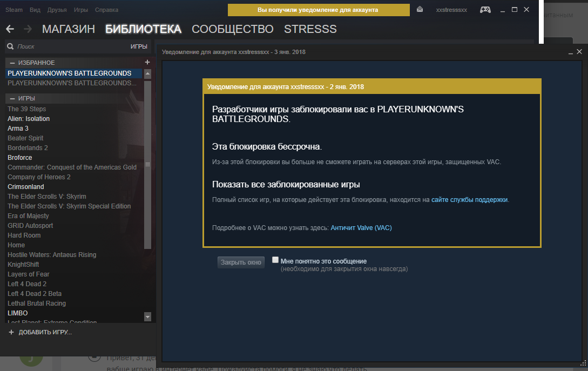Open the ИГРЫ filter dropdown

[139, 46]
